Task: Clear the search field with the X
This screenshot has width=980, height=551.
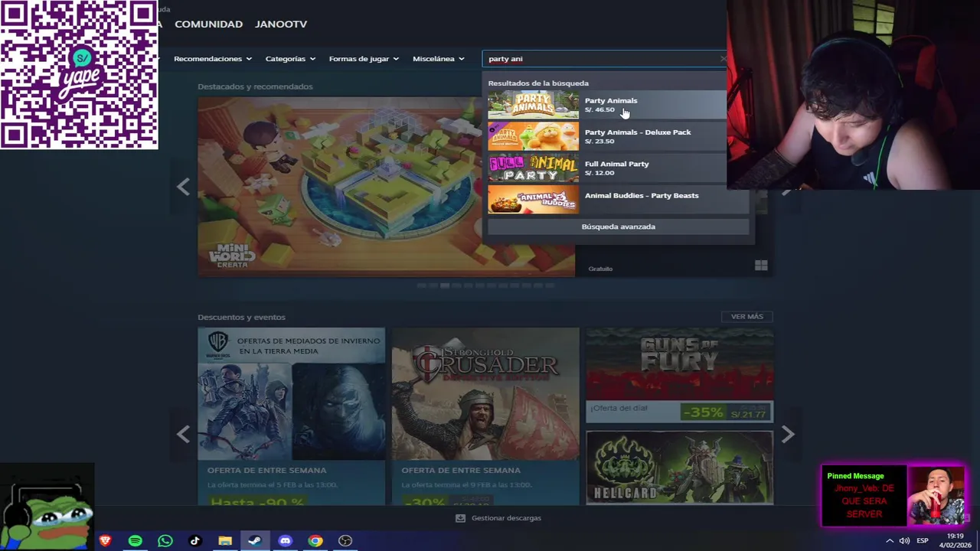Action: 723,59
